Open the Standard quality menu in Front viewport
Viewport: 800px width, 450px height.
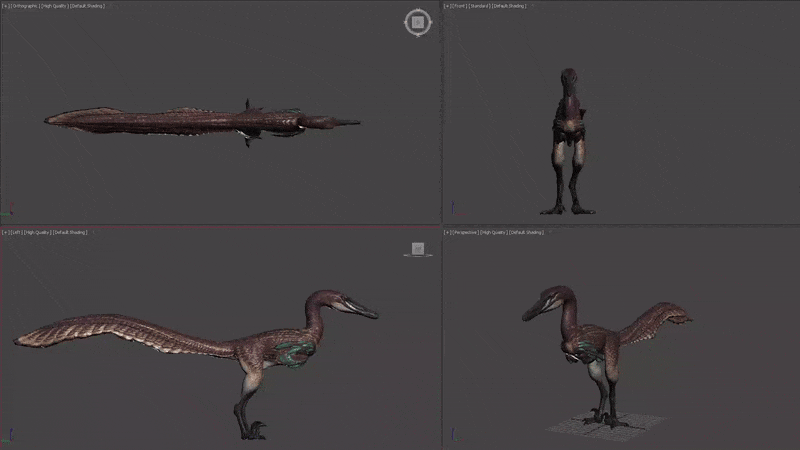tap(482, 6)
